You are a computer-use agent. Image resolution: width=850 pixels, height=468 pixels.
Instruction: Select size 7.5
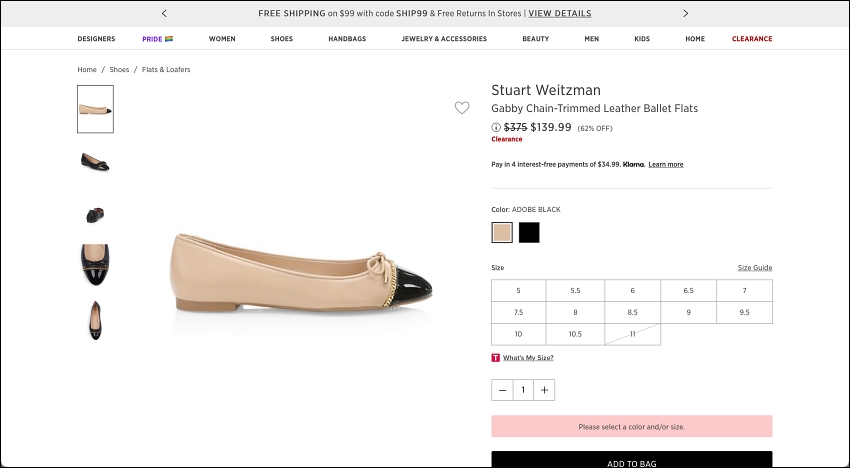click(x=519, y=312)
